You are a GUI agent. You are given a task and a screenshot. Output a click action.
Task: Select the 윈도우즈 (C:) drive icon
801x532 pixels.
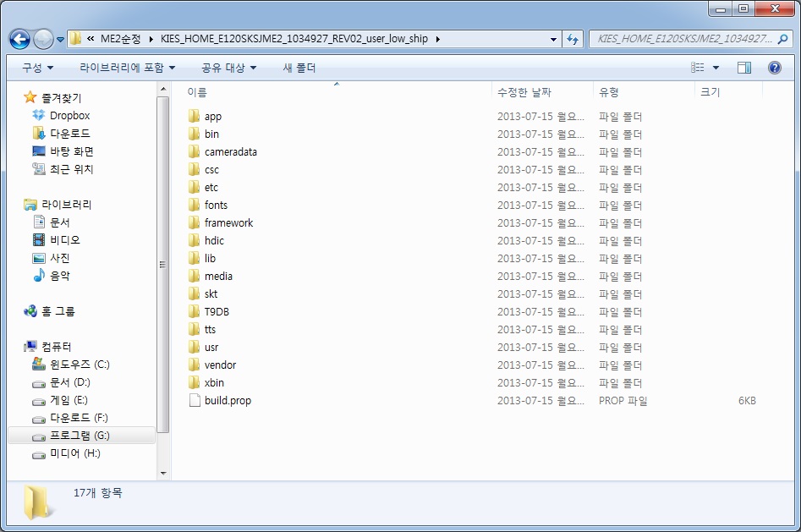click(x=38, y=365)
